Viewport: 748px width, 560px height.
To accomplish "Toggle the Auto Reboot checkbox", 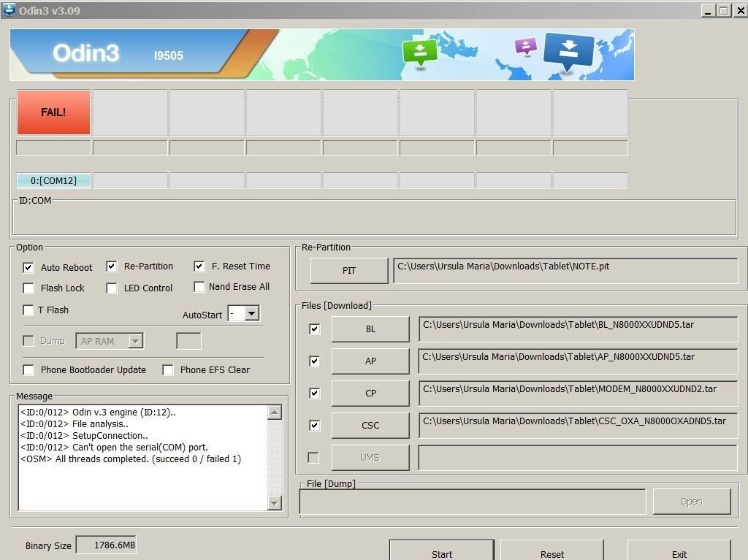I will (28, 268).
